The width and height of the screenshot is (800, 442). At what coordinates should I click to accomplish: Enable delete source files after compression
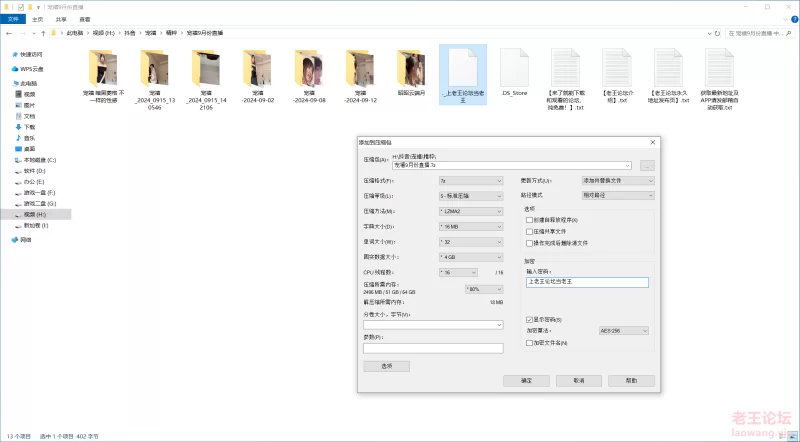click(x=529, y=243)
